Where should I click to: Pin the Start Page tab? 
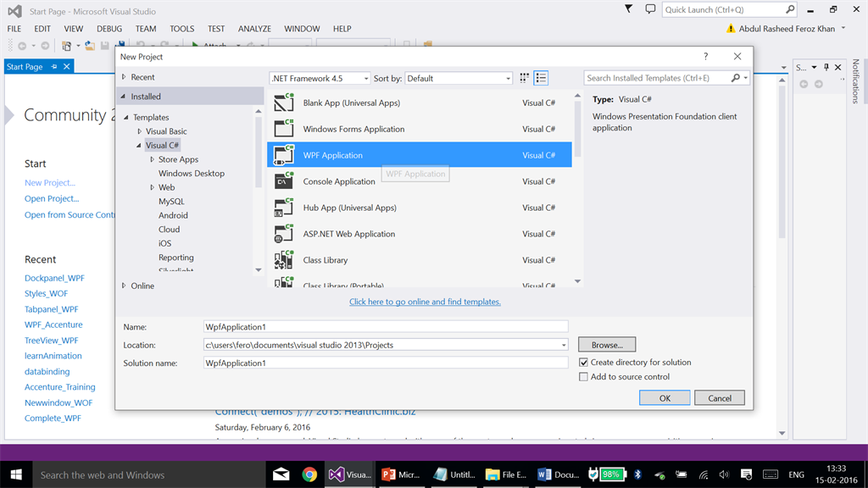(x=53, y=66)
